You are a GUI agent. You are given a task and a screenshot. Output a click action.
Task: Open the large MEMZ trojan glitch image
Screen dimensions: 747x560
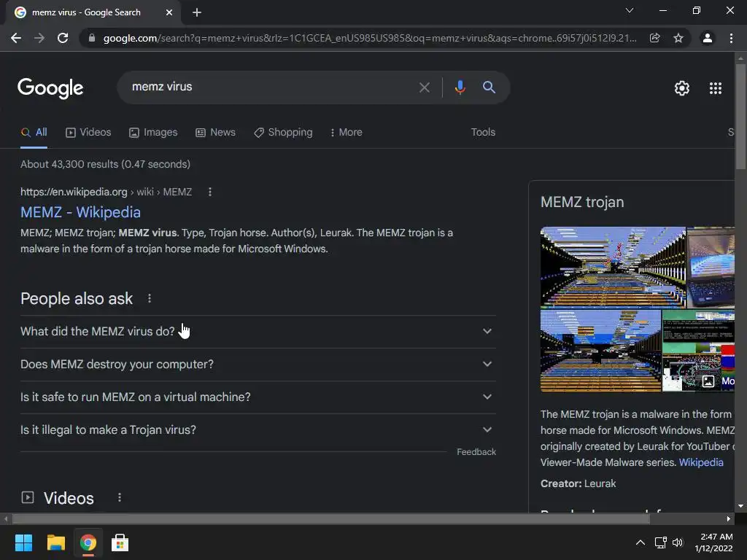coord(613,267)
